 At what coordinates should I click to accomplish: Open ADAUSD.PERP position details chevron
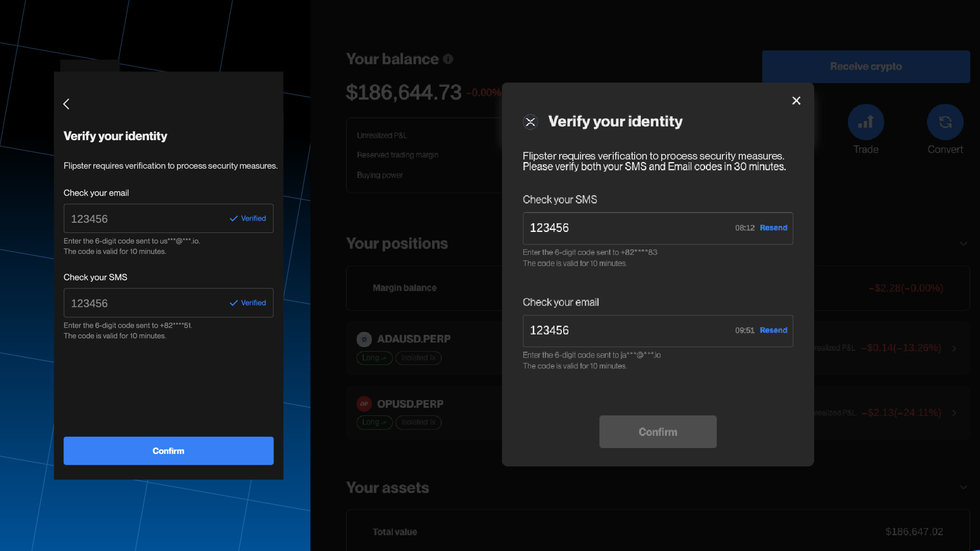pyautogui.click(x=954, y=348)
